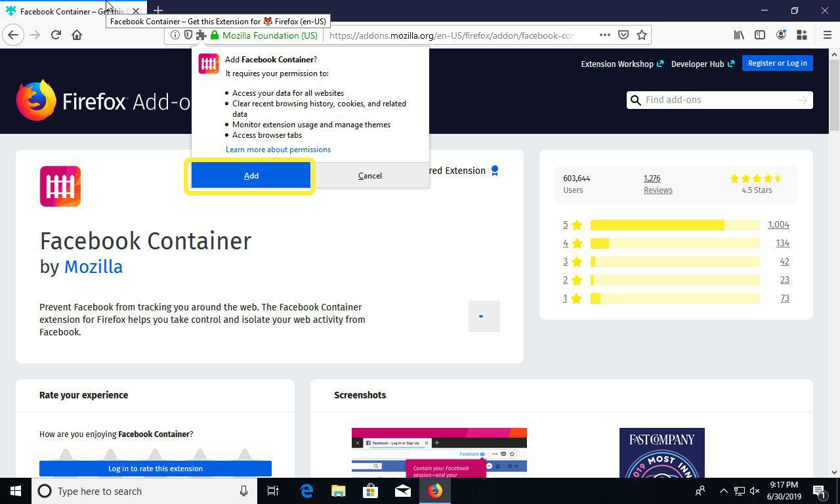Click the 1-star rating bar
Viewport: 840px width, 504px height.
coord(675,298)
